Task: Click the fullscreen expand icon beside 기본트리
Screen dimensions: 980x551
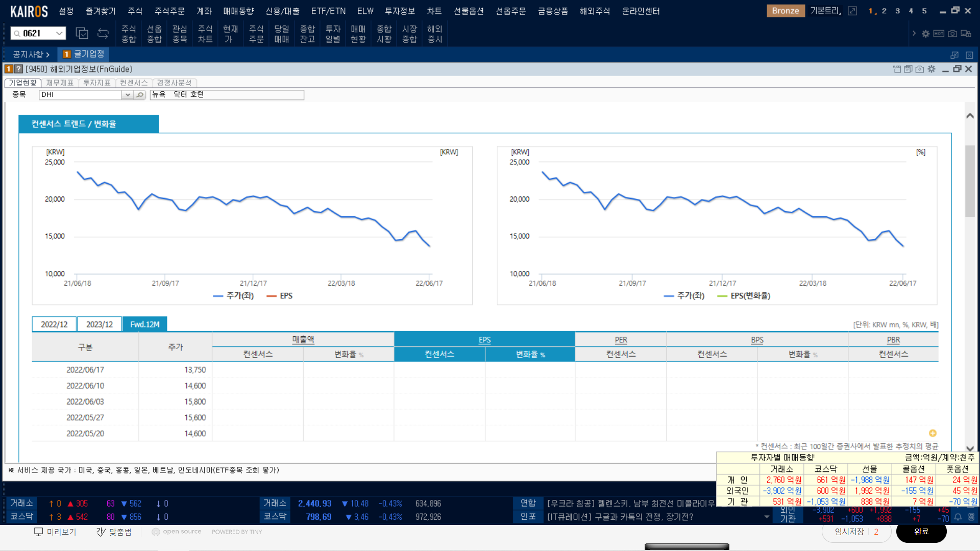Action: [852, 11]
